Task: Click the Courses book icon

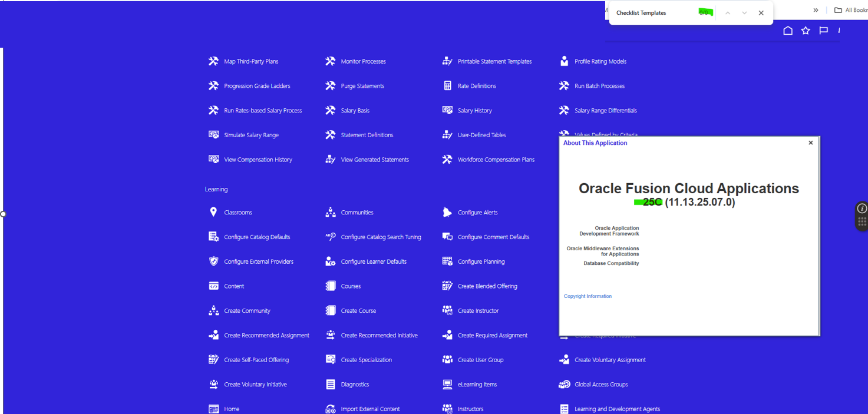Action: coord(330,286)
